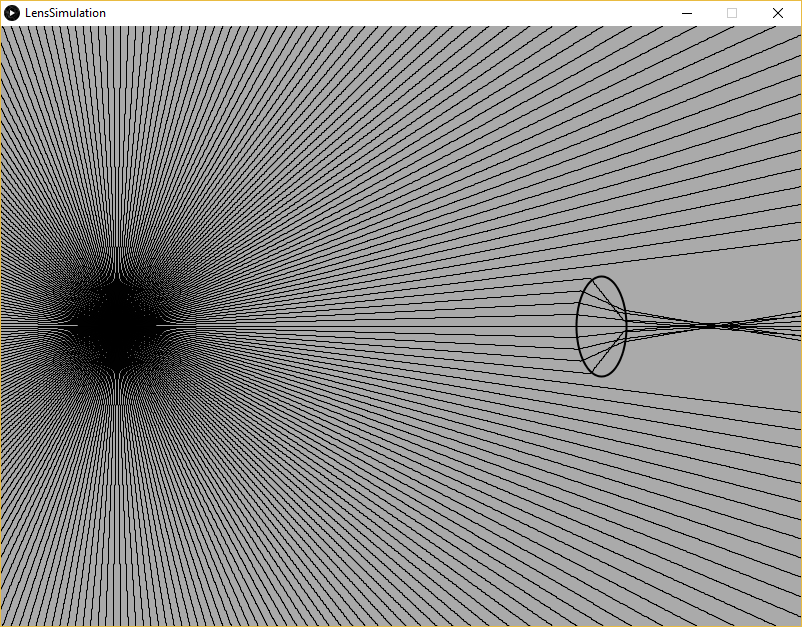The width and height of the screenshot is (802, 627).
Task: Click the top edge of the lens ellipse
Action: (601, 277)
